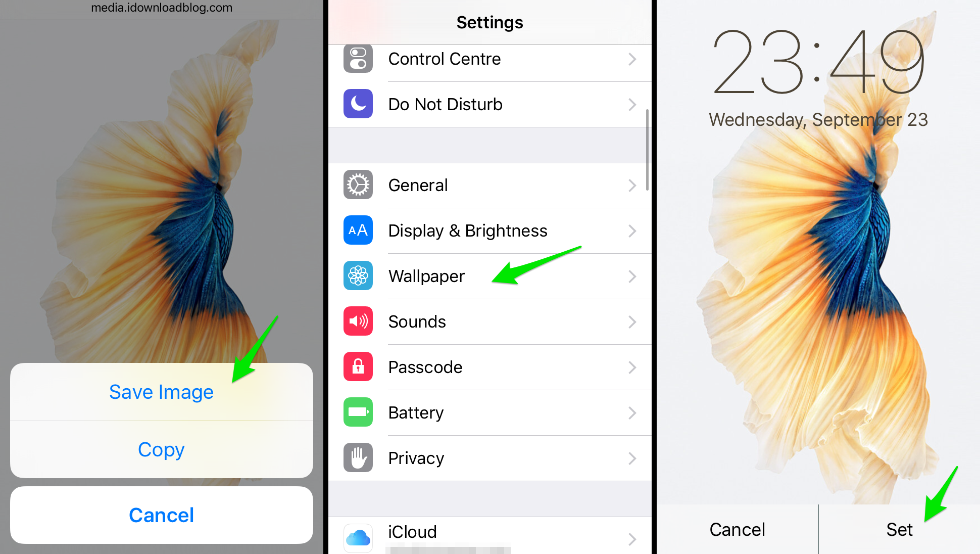Tap Save Image to camera roll
980x554 pixels.
point(161,392)
